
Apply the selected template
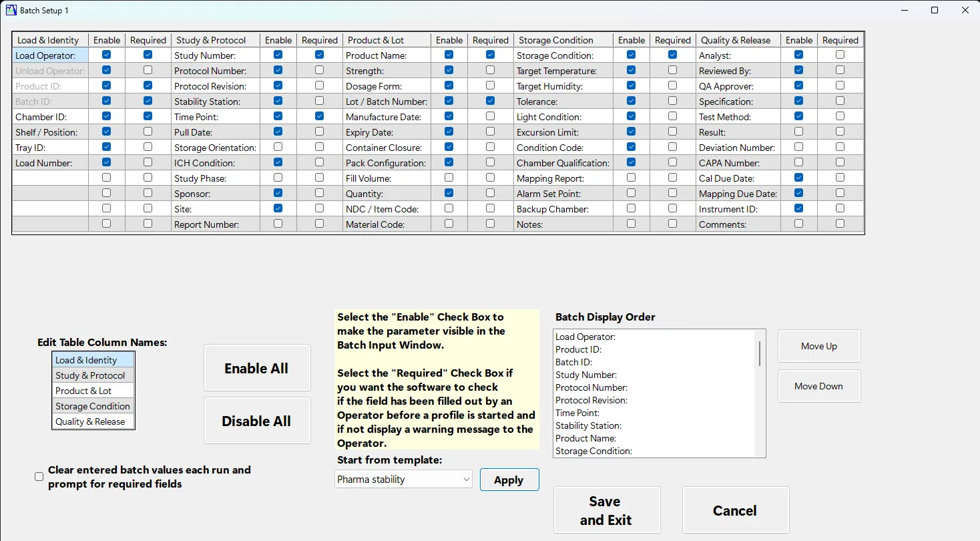pyautogui.click(x=509, y=480)
